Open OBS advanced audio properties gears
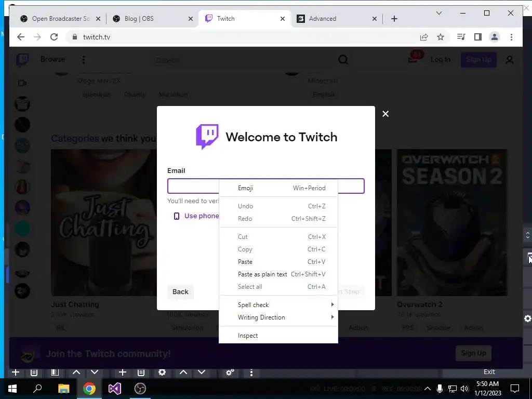 [230, 373]
